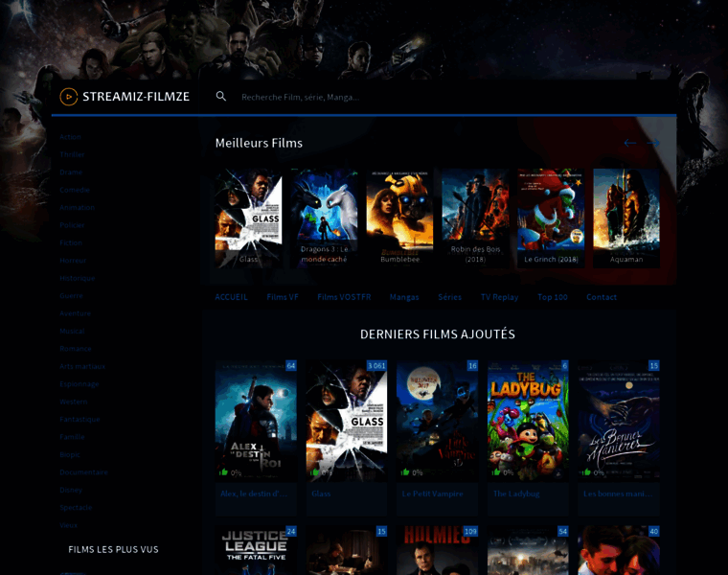This screenshot has height=575, width=728.
Task: Open Glass poster in Derniers Films Ajoutés
Action: click(x=347, y=421)
